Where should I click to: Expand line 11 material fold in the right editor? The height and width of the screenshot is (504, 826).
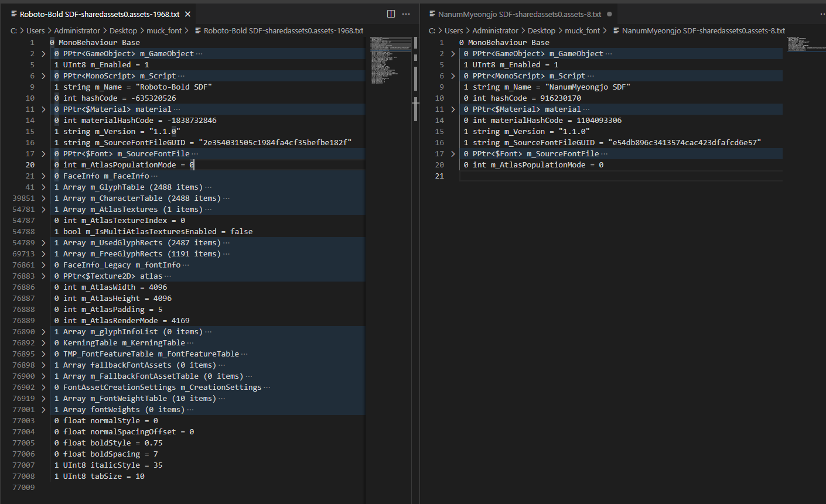(453, 109)
